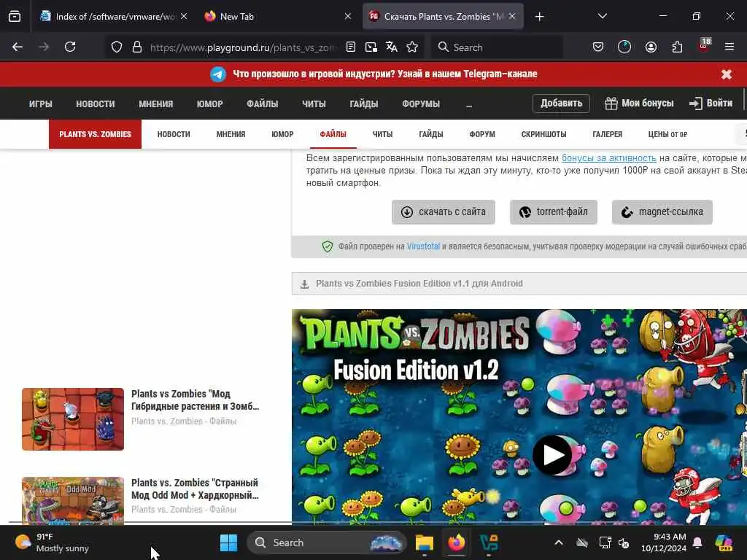The width and height of the screenshot is (747, 560).
Task: Select ЧИТЫ in the game submenu
Action: 382,134
